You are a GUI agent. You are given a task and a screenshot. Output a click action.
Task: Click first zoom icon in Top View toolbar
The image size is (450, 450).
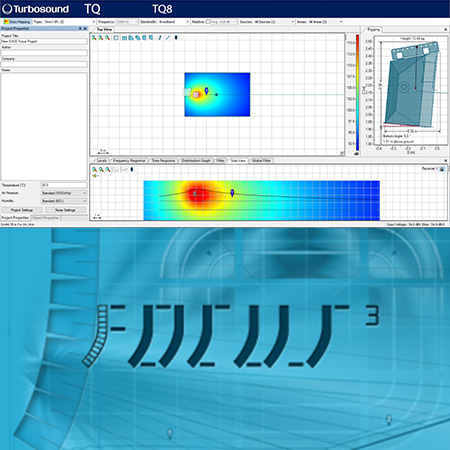click(x=94, y=38)
